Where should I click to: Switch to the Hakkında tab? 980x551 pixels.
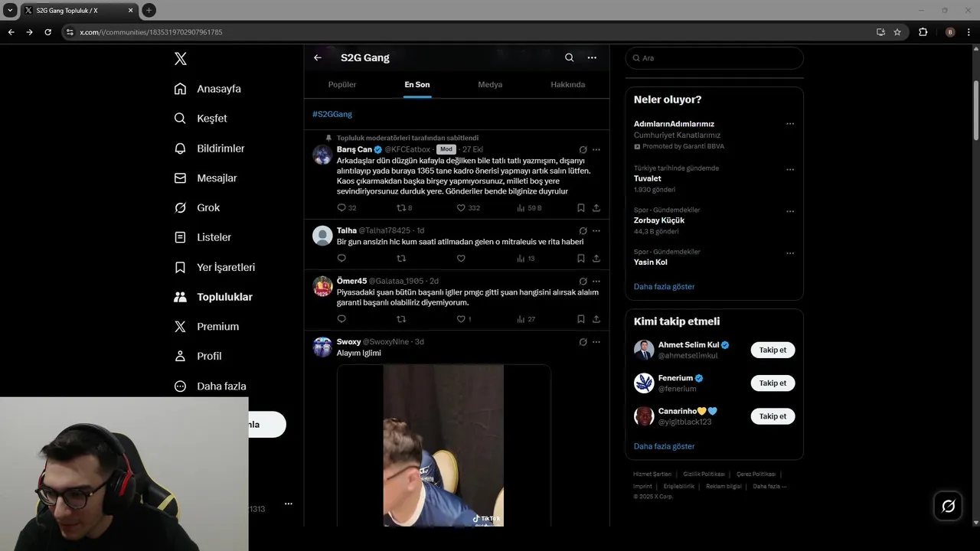[567, 84]
